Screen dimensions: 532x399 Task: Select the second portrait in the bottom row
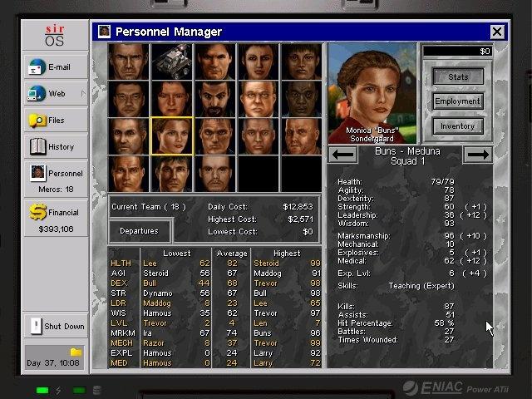[x=172, y=174]
